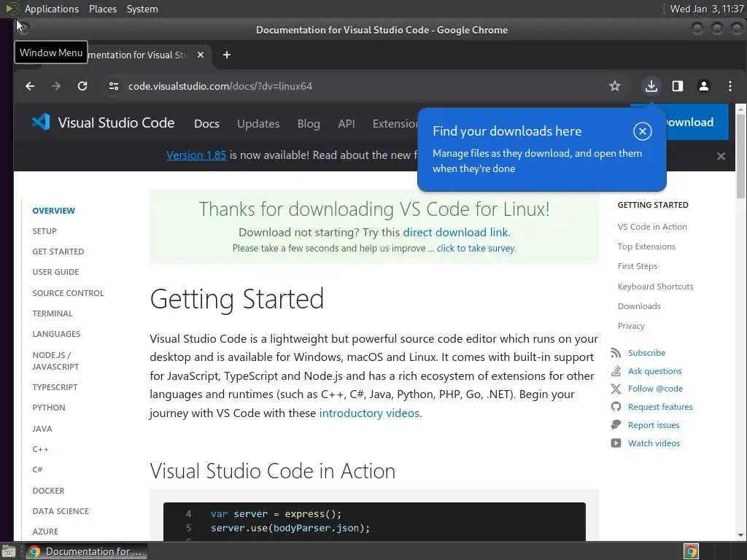Select the Updates navigation item
This screenshot has width=747, height=560.
coord(258,124)
